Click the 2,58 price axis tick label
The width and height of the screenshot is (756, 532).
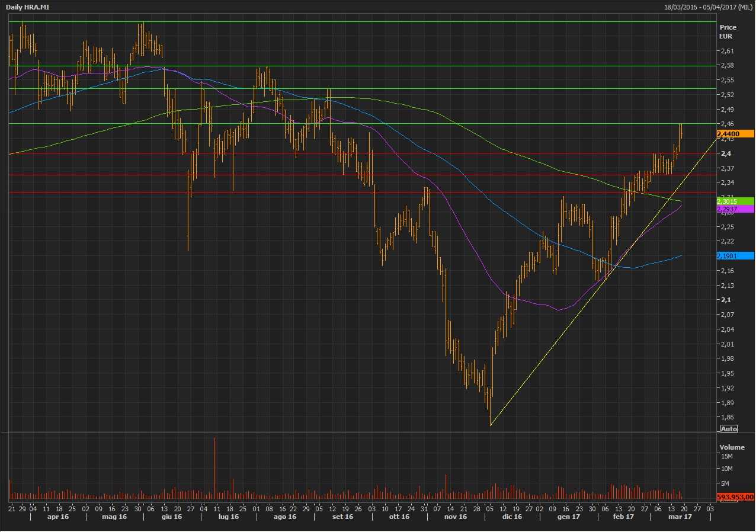[x=726, y=65]
